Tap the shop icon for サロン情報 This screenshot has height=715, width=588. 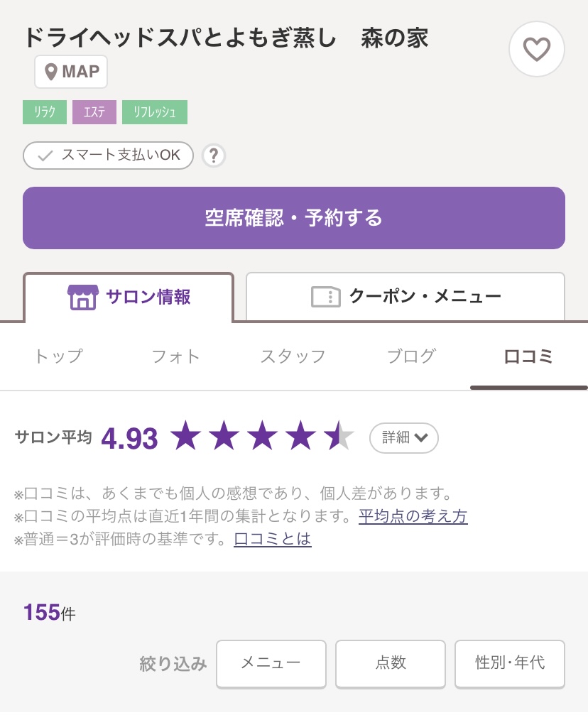coord(82,297)
